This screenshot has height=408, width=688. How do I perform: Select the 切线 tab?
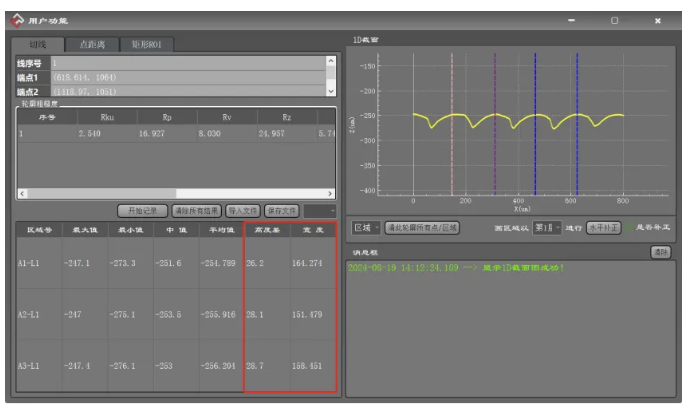point(39,44)
